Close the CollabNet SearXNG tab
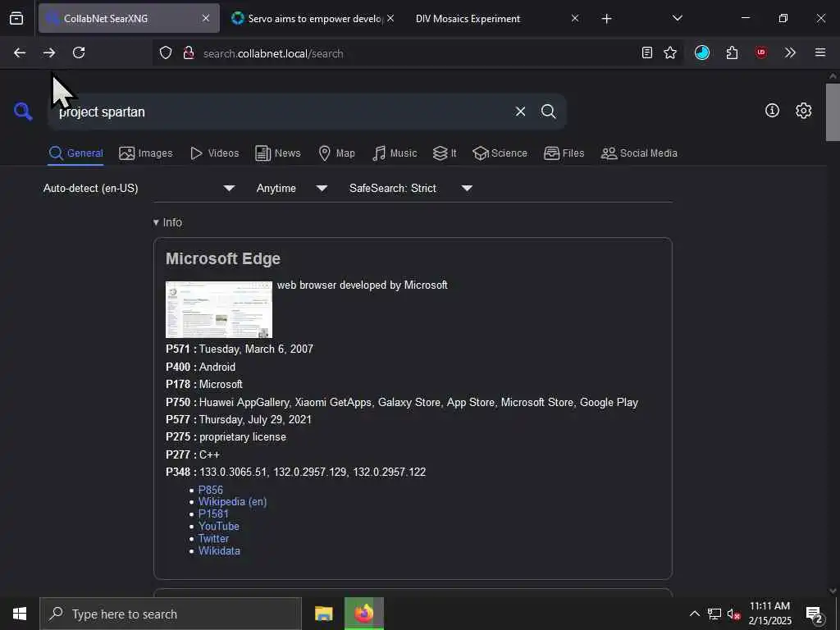This screenshot has height=630, width=840. (x=206, y=18)
